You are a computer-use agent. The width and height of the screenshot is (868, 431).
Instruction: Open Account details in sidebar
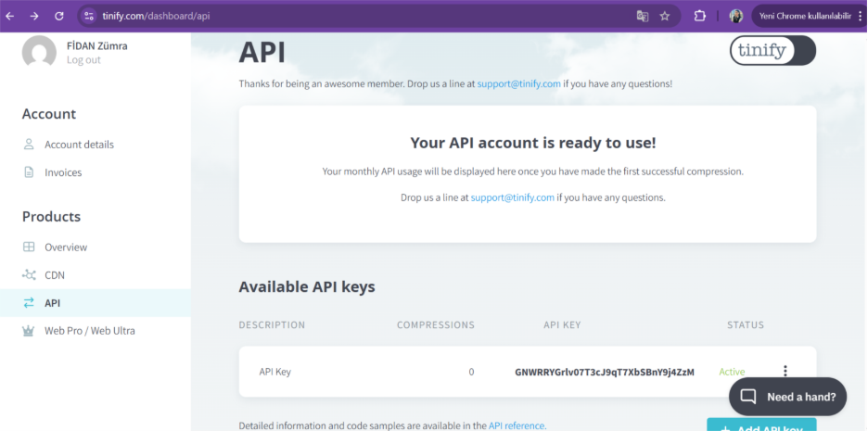(79, 145)
